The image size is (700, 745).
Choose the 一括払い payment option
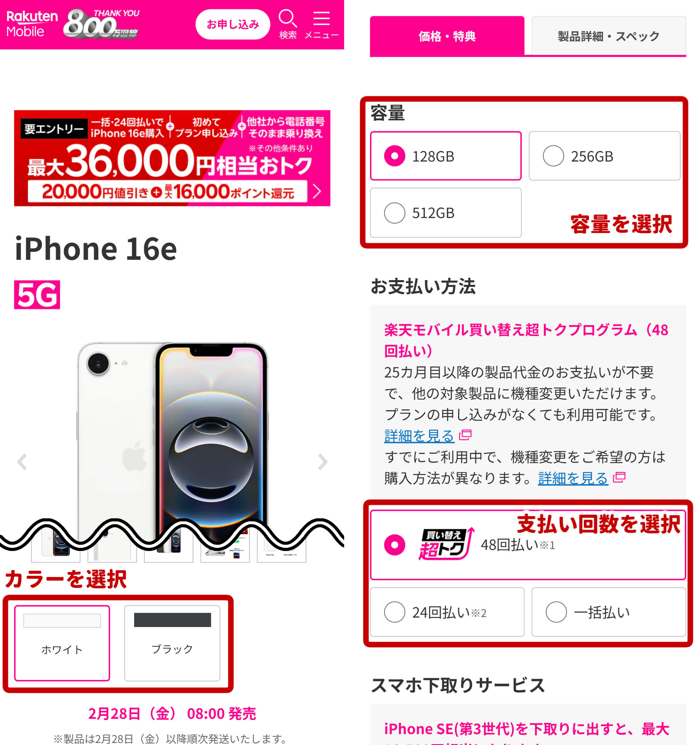pyautogui.click(x=609, y=612)
